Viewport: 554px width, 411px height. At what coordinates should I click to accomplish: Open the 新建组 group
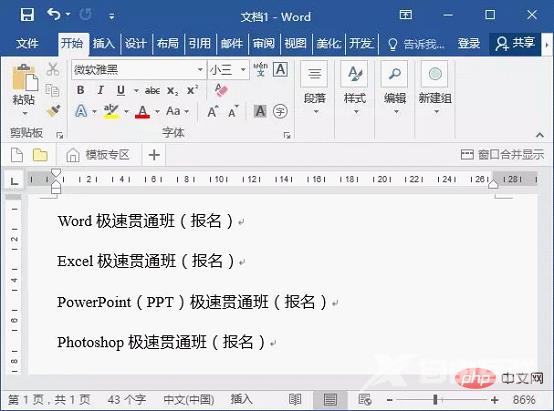point(435,88)
